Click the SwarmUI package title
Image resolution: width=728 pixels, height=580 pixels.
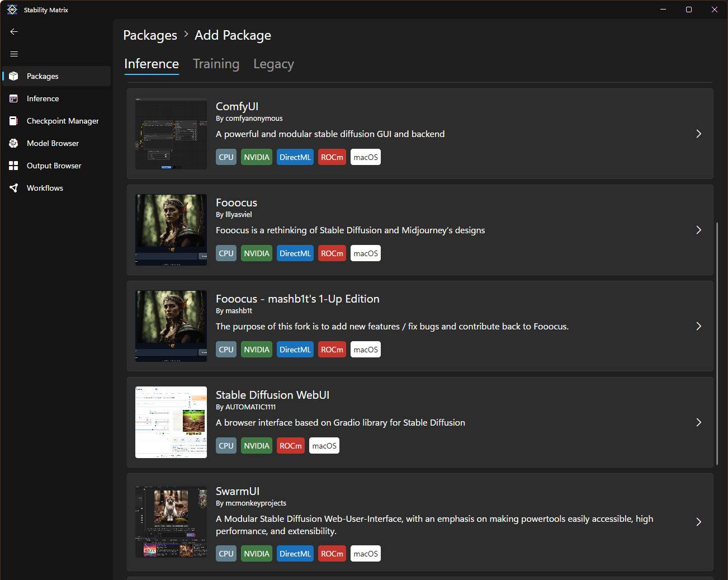(x=238, y=491)
